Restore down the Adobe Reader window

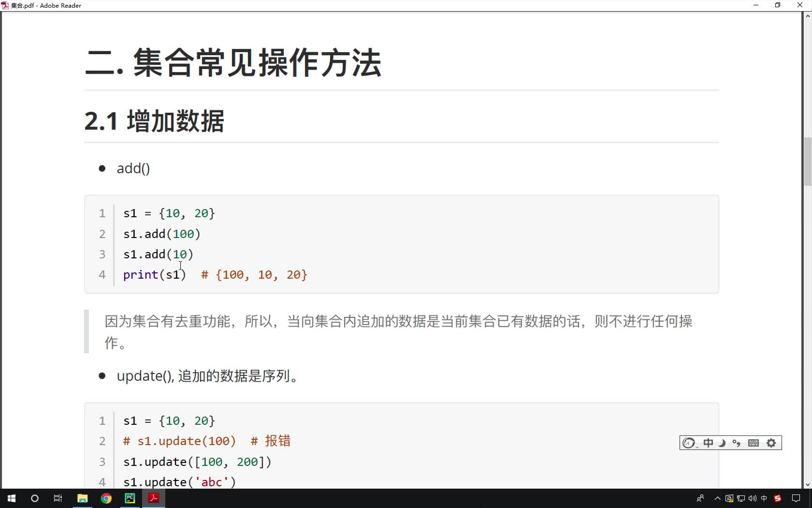pos(778,5)
